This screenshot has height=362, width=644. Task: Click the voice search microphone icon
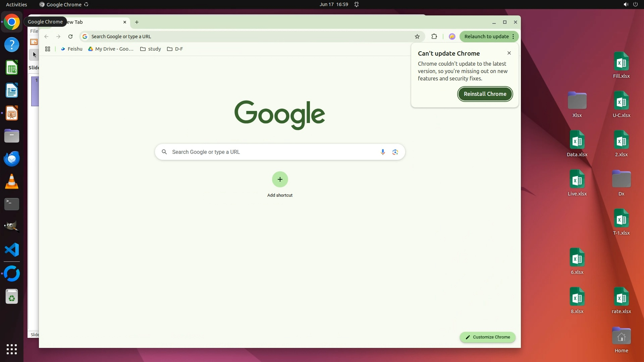[x=383, y=152]
